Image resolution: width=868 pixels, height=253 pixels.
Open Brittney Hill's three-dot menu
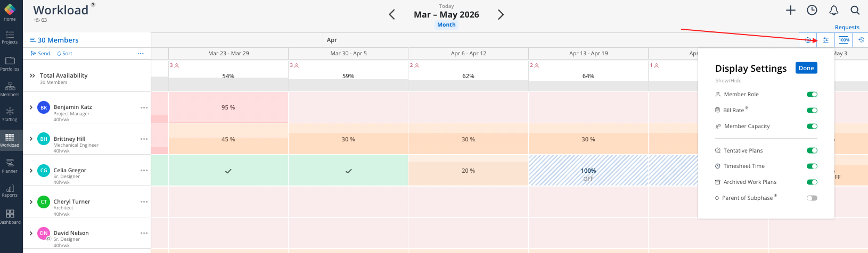tap(144, 139)
